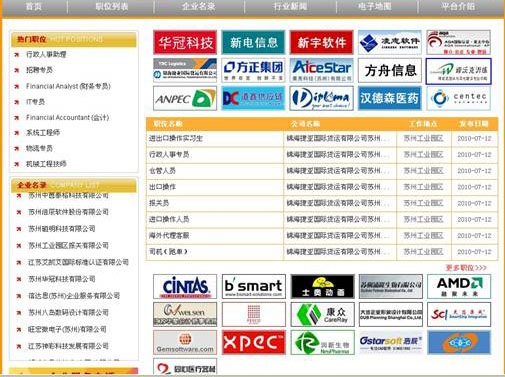
Task: Open the CINTAS company logo
Action: (185, 287)
